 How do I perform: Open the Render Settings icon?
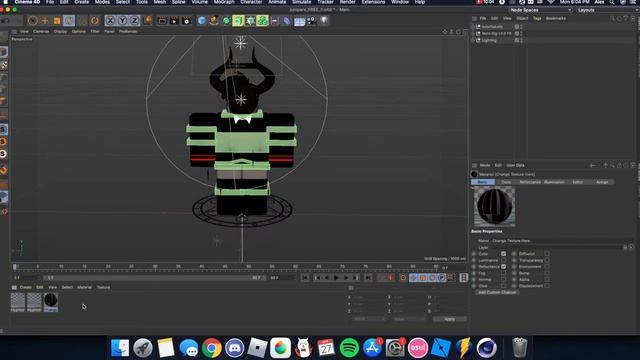click(187, 20)
